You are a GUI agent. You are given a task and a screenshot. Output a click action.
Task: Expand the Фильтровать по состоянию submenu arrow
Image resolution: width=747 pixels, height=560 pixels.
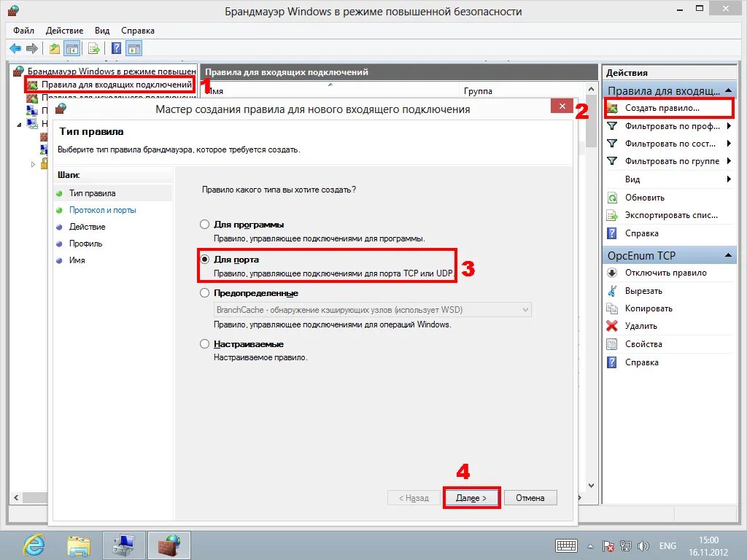tap(729, 144)
